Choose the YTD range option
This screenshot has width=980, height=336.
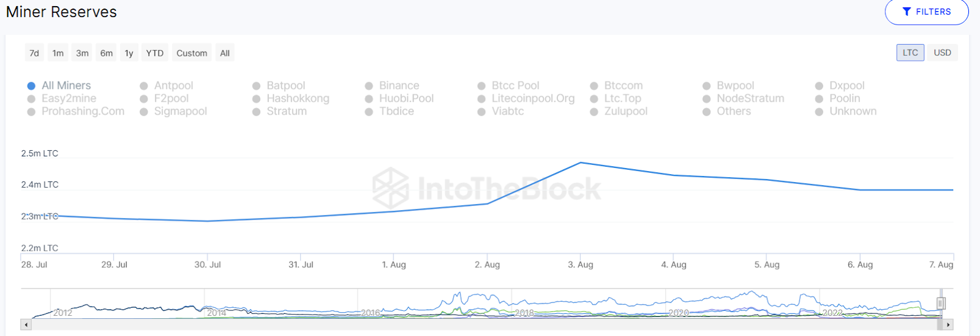click(x=154, y=53)
